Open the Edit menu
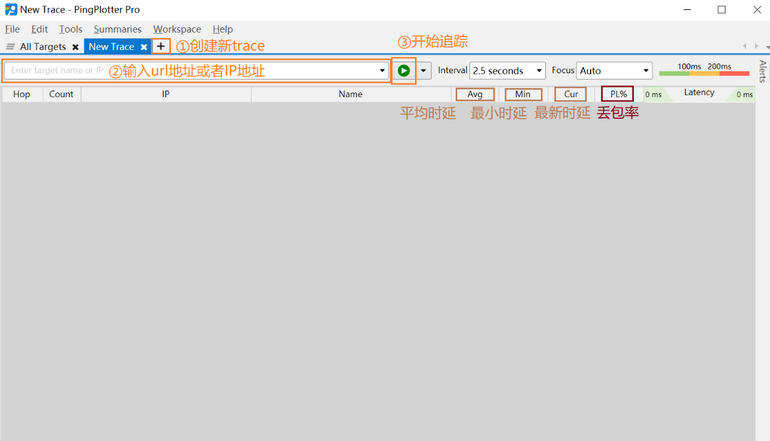Viewport: 770px width, 441px height. (39, 29)
